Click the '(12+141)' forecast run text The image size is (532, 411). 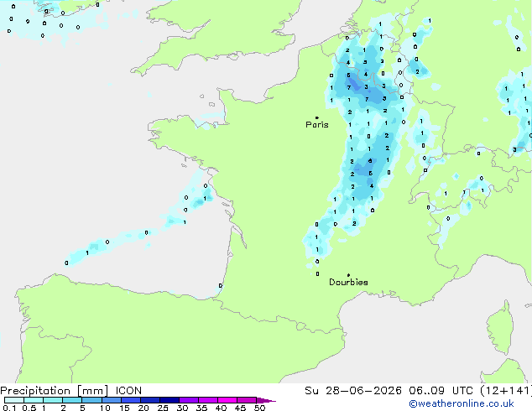(x=505, y=391)
